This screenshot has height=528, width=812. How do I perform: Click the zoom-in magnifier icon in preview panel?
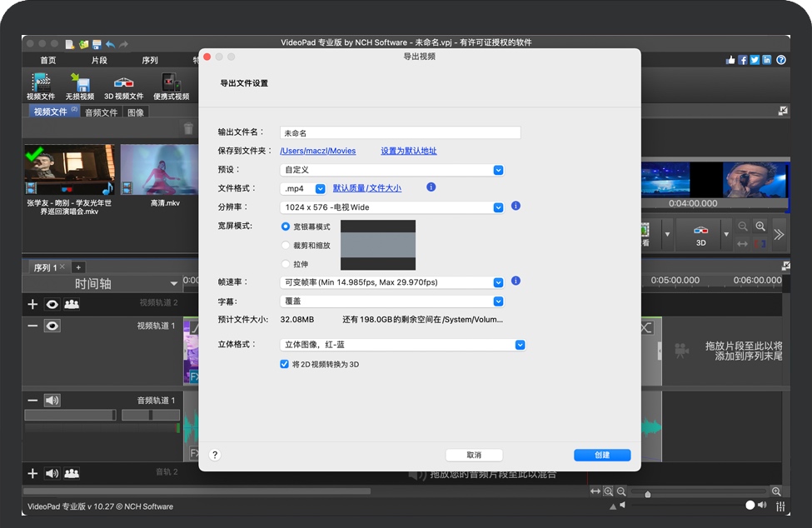coord(760,227)
